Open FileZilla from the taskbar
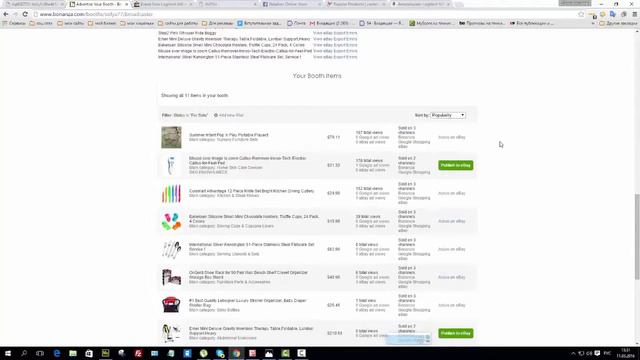 tap(138, 353)
